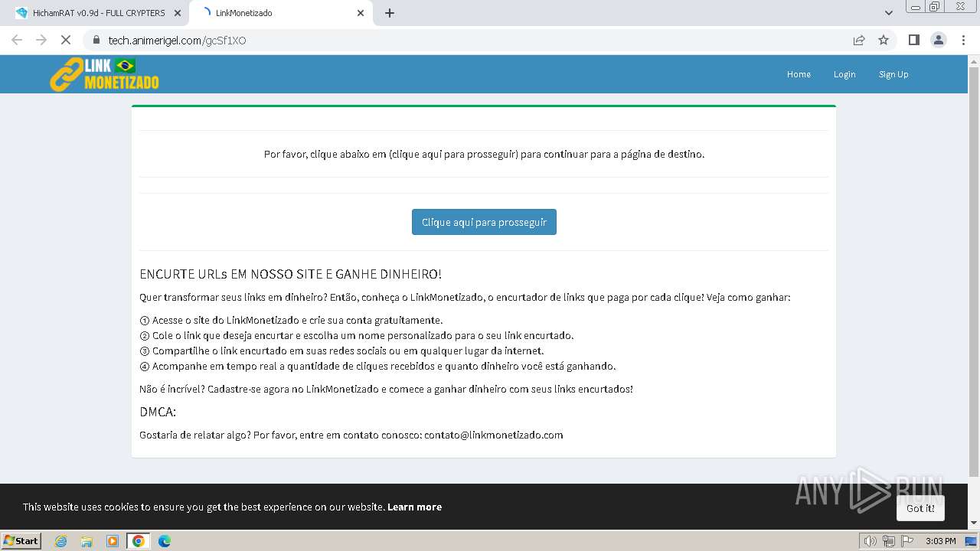Open Home navigation link
980x551 pixels.
click(799, 74)
